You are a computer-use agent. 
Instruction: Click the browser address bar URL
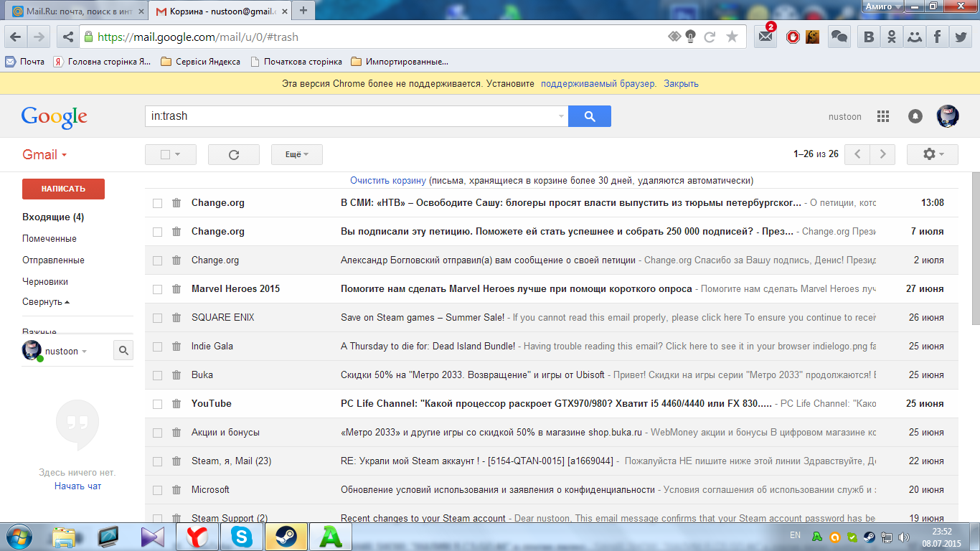[198, 37]
